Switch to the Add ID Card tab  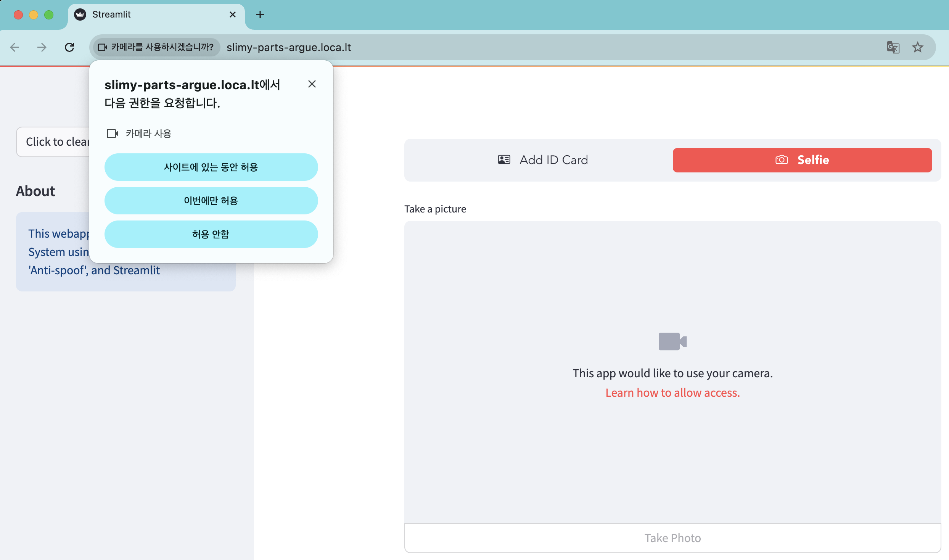543,160
